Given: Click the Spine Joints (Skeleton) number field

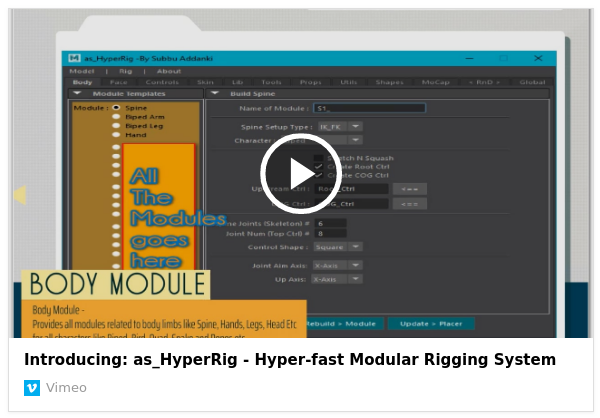Looking at the screenshot, I should click(331, 223).
